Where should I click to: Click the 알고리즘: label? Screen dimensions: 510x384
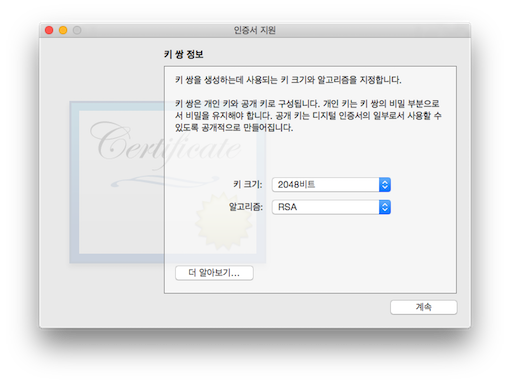click(246, 207)
